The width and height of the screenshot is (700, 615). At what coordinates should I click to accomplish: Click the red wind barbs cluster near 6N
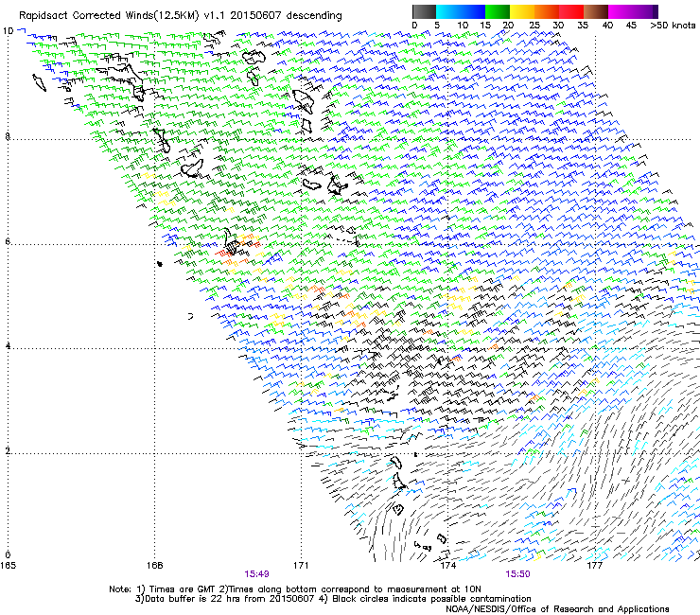pyautogui.click(x=224, y=254)
